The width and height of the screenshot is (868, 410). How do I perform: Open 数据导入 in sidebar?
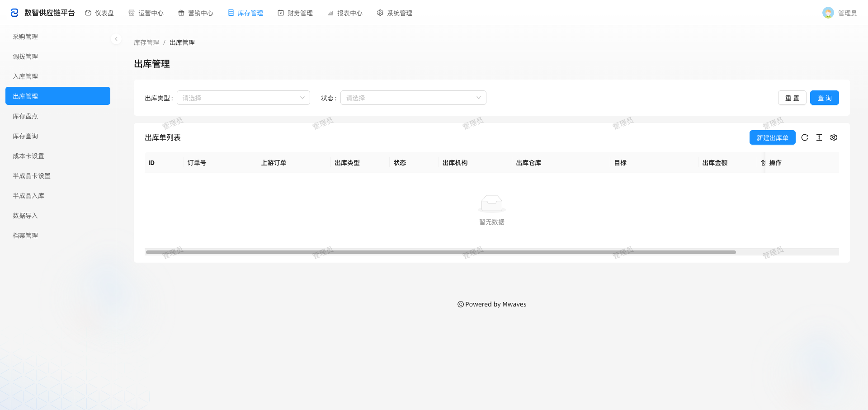click(58, 216)
